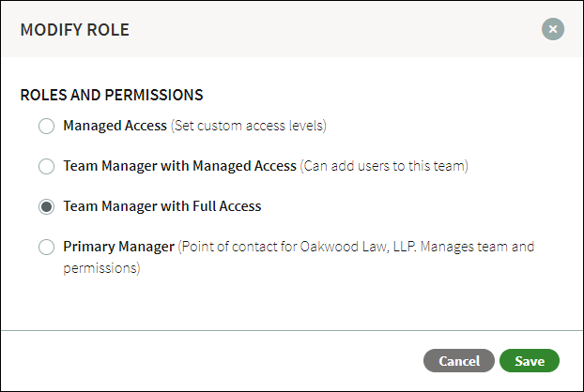
Task: Click the 'Team Manager with Full Access' label
Action: tap(162, 206)
